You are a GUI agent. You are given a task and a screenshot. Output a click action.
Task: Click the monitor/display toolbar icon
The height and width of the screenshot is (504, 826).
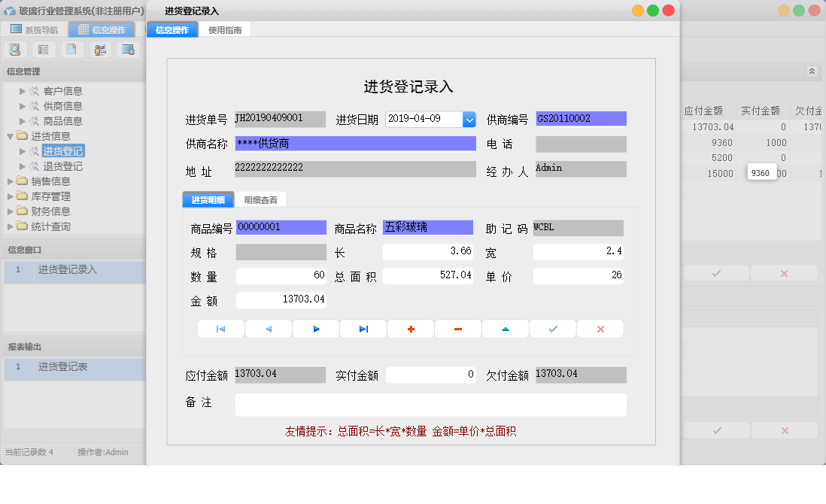[127, 49]
